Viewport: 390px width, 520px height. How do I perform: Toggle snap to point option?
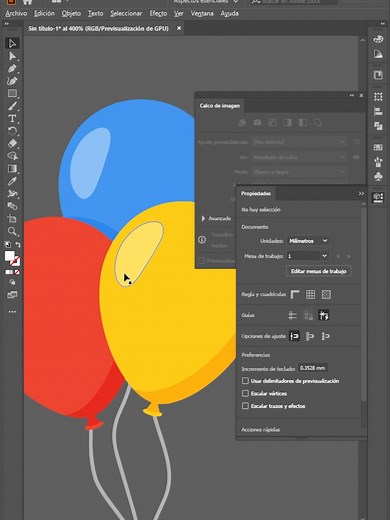pos(294,336)
